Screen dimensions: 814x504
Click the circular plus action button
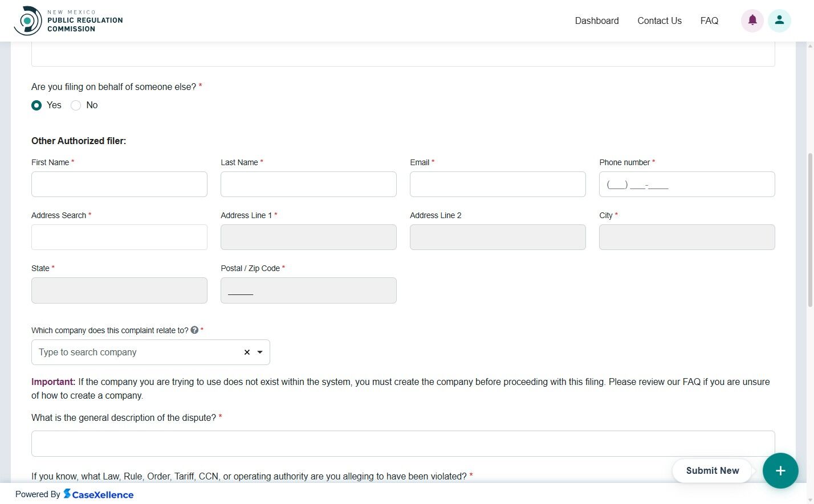point(780,470)
